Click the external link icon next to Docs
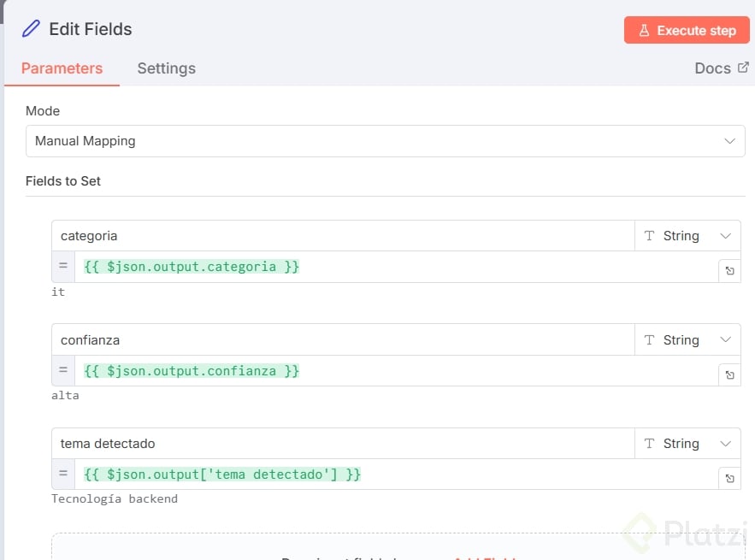This screenshot has width=755, height=560. [743, 68]
